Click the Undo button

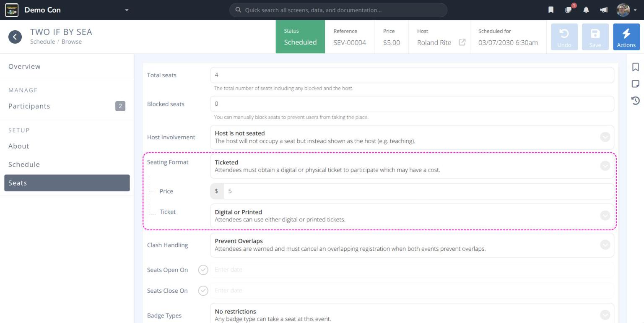click(564, 37)
